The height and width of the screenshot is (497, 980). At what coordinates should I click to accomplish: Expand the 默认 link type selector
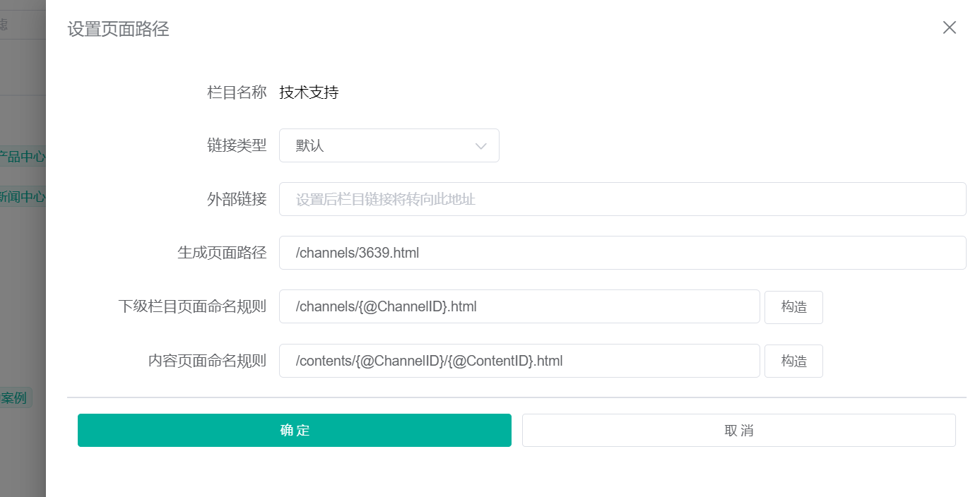point(389,145)
